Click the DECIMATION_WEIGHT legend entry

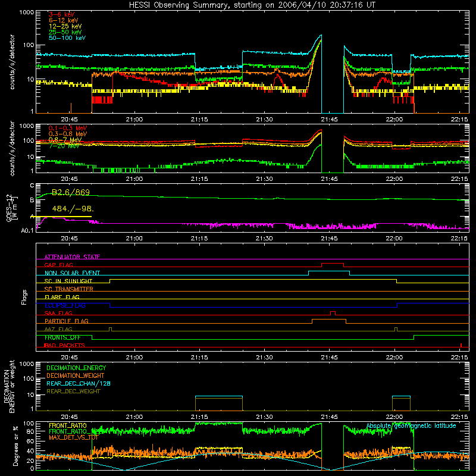[76, 375]
